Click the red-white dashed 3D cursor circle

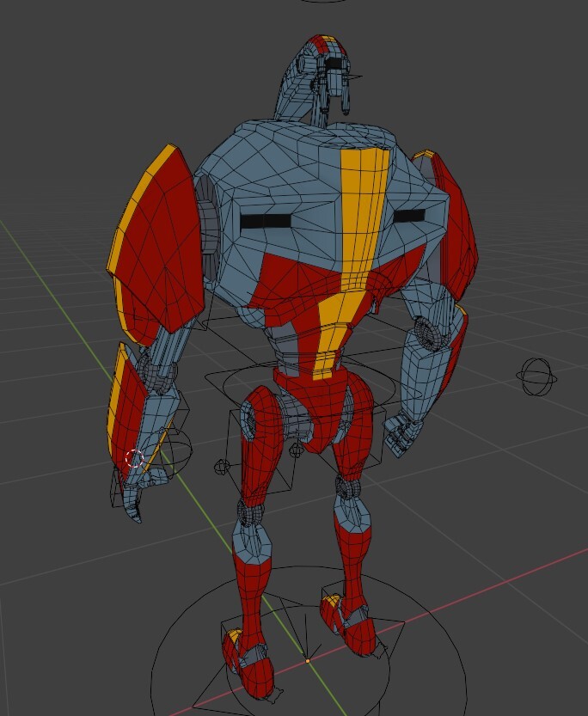135,458
